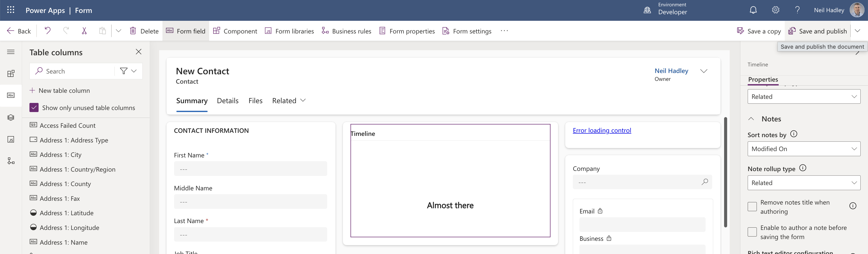Open the Properties tab
Image resolution: width=868 pixels, height=254 pixels.
[763, 79]
